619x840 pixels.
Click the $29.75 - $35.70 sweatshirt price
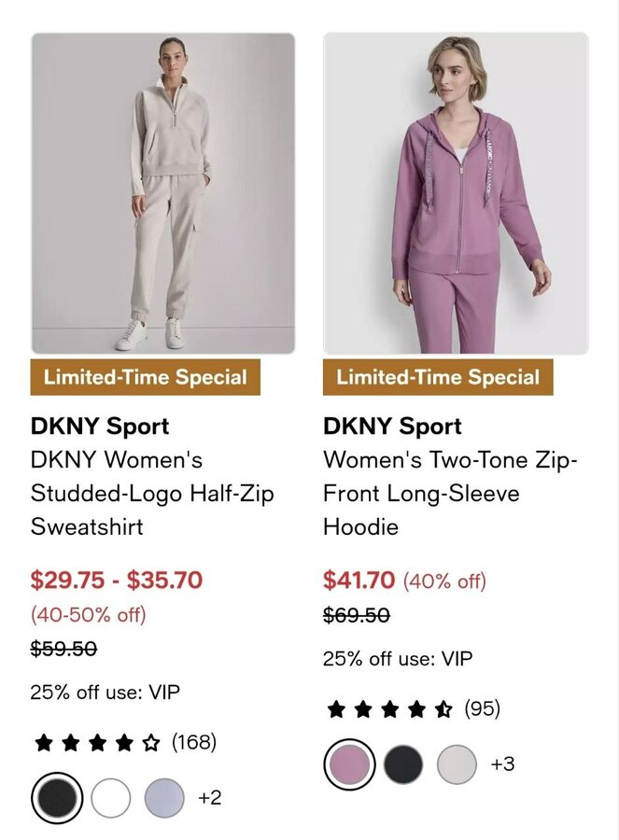(117, 580)
